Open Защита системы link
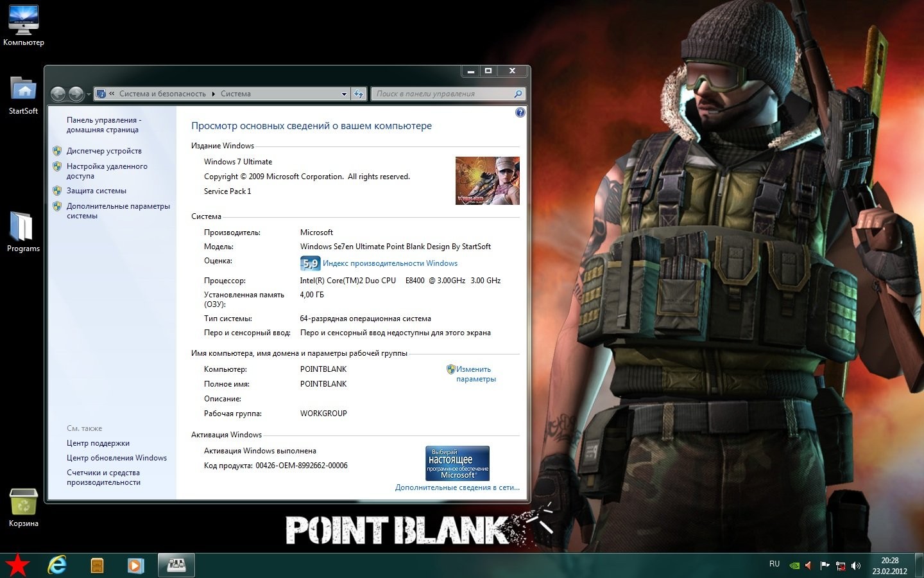 tap(96, 191)
